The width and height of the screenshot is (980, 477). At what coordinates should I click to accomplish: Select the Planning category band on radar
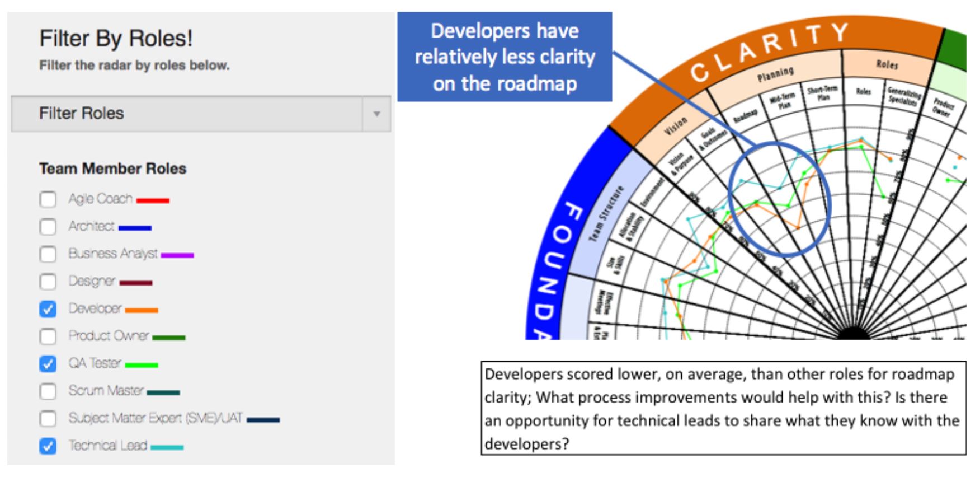coord(775,73)
